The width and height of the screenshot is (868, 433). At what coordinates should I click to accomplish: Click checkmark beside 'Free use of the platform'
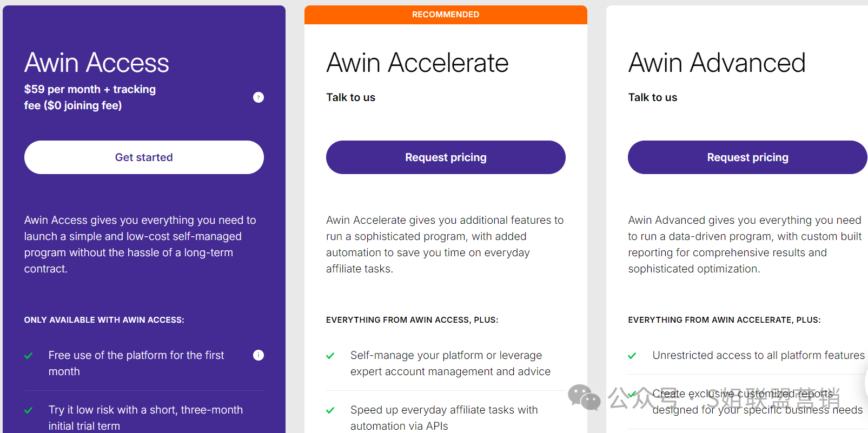click(x=29, y=356)
